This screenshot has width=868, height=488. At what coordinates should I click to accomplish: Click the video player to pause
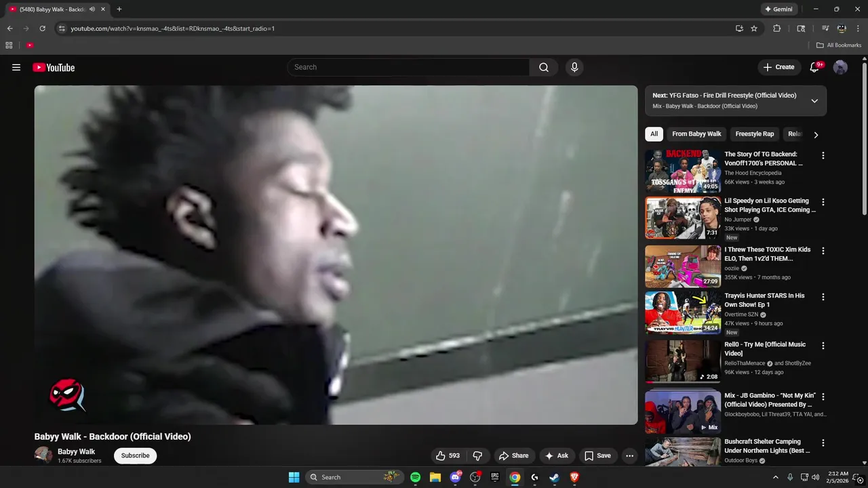(336, 255)
